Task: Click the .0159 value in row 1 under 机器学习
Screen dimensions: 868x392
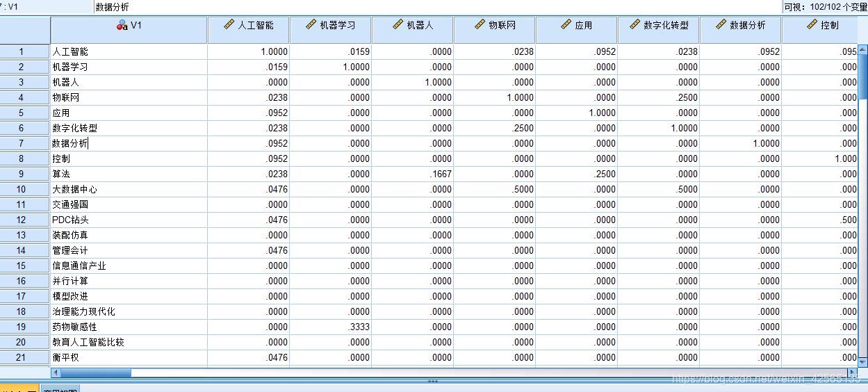Action: click(x=359, y=51)
